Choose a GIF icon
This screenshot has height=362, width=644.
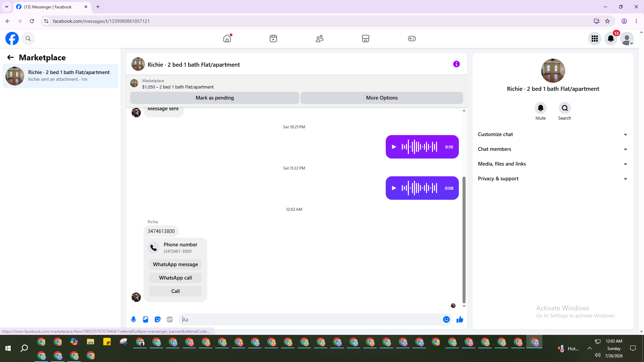point(170,319)
